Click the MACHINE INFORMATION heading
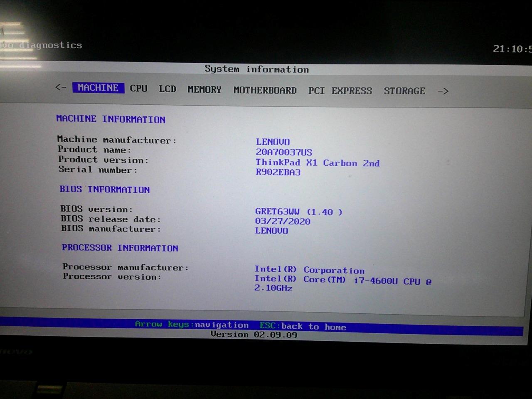This screenshot has width=532, height=399. coord(111,119)
